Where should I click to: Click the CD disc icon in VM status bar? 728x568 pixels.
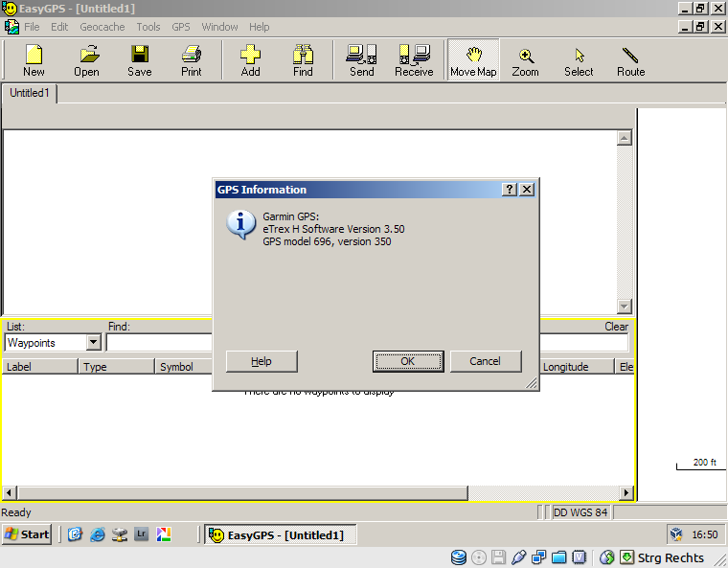[x=479, y=557]
